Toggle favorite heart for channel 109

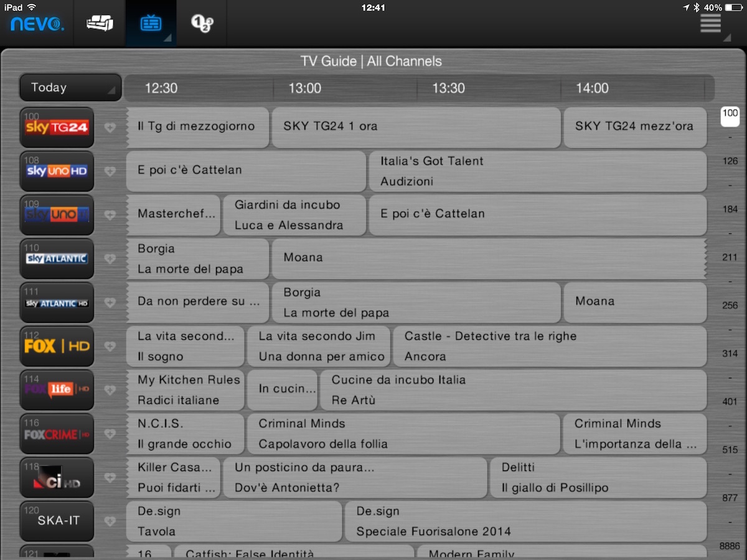pos(110,215)
